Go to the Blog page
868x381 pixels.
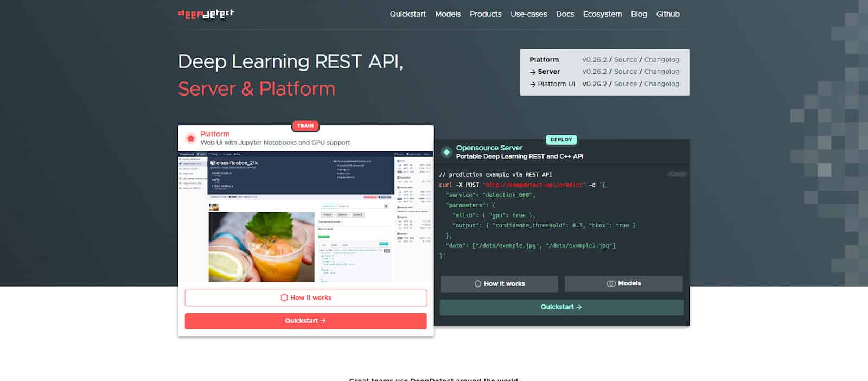pos(639,14)
